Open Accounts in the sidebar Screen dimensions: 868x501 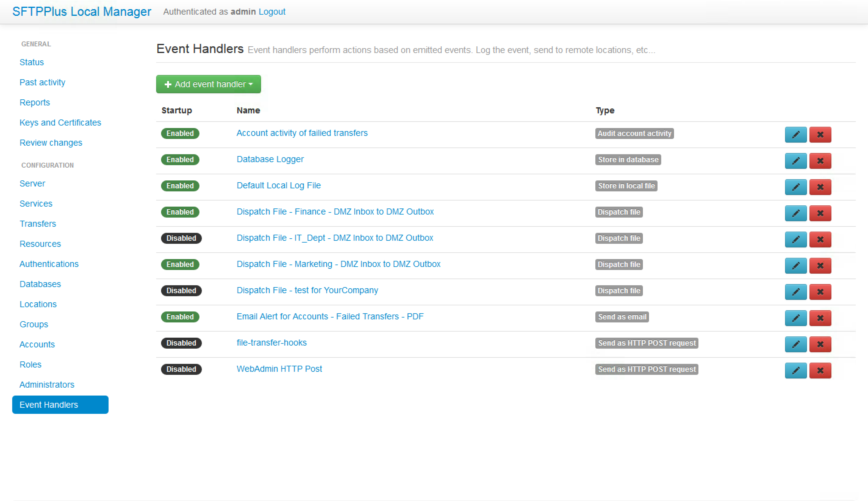pyautogui.click(x=37, y=344)
